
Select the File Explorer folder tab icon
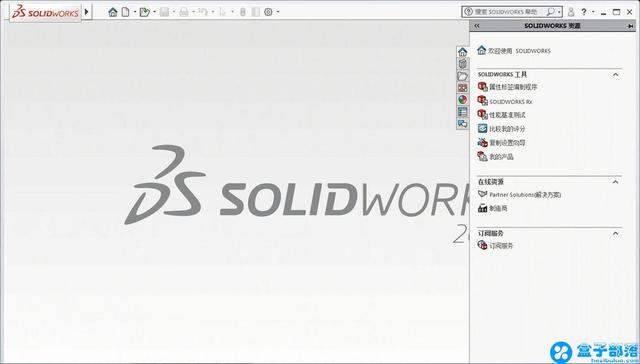462,76
